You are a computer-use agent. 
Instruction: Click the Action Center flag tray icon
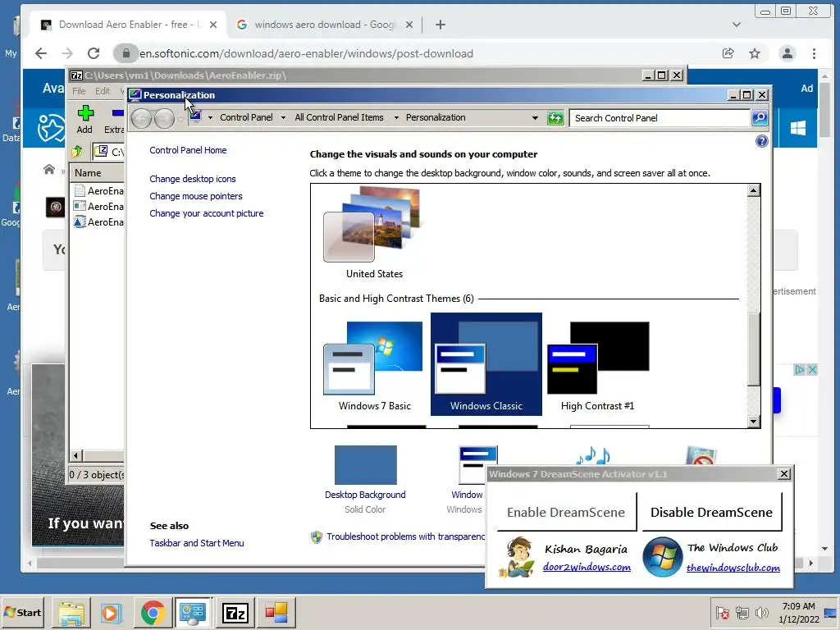tap(722, 612)
